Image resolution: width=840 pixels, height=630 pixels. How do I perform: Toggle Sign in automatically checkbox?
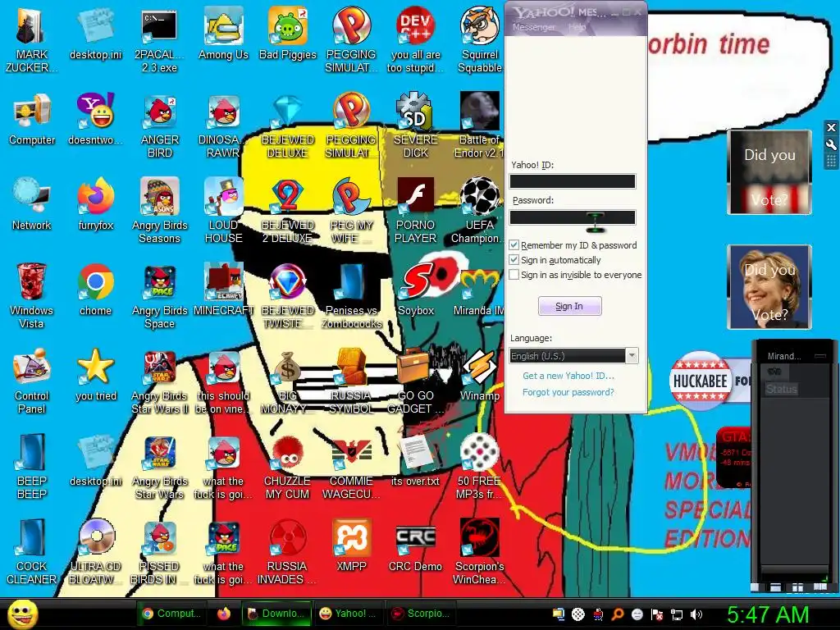(514, 260)
